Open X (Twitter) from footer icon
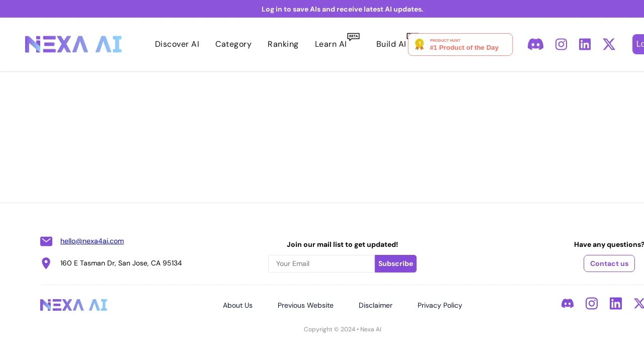The image size is (644, 362). pyautogui.click(x=639, y=303)
